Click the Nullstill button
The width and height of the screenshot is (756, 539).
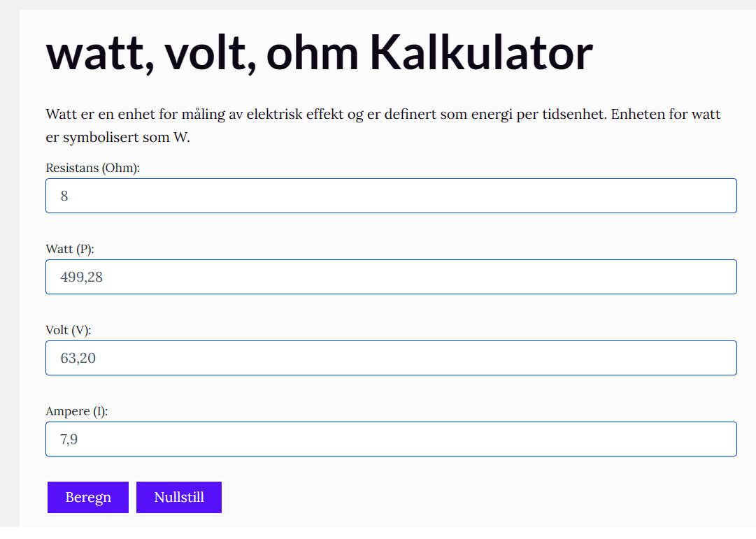click(x=179, y=497)
